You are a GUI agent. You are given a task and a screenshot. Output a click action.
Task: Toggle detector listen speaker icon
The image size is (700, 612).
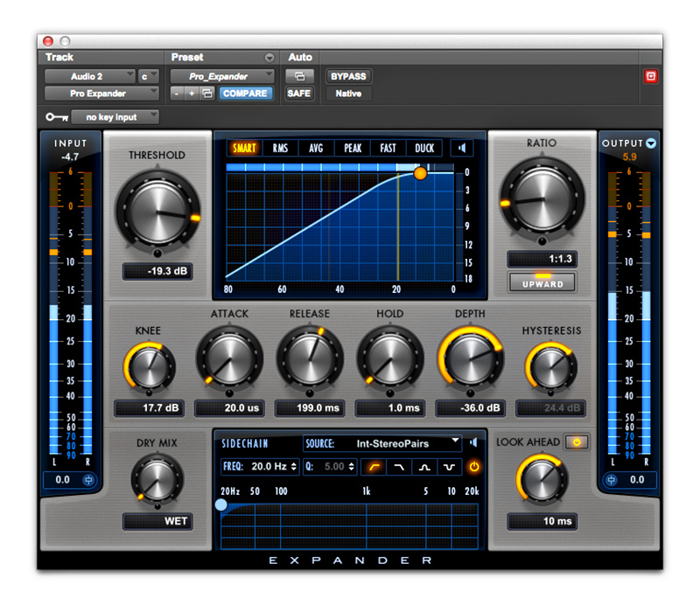click(462, 148)
